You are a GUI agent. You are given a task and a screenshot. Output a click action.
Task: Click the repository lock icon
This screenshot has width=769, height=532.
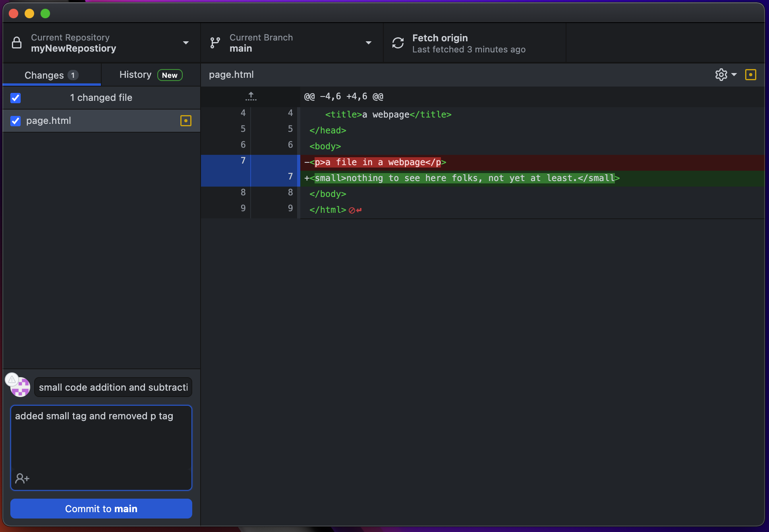(17, 42)
